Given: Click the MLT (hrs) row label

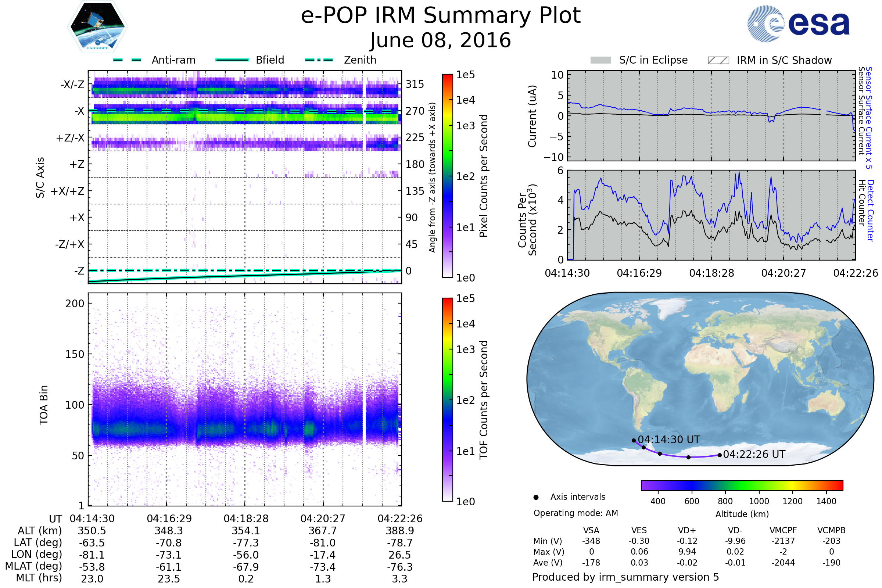Looking at the screenshot, I should click(39, 578).
